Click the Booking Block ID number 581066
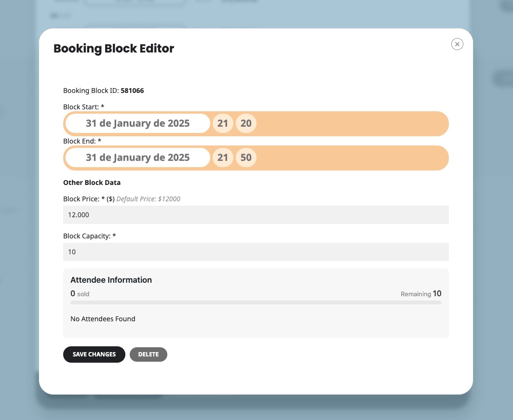Viewport: 513px width, 420px height. click(132, 91)
